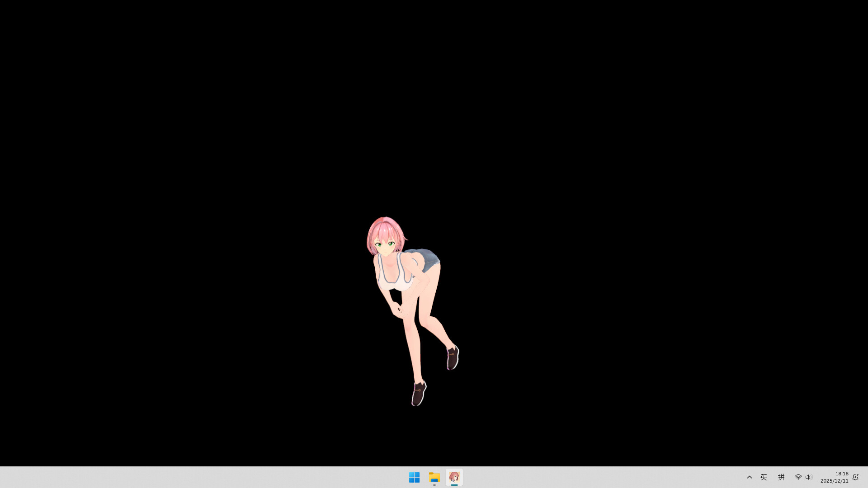This screenshot has width=868, height=488.
Task: Click the character's face
Action: [x=384, y=246]
